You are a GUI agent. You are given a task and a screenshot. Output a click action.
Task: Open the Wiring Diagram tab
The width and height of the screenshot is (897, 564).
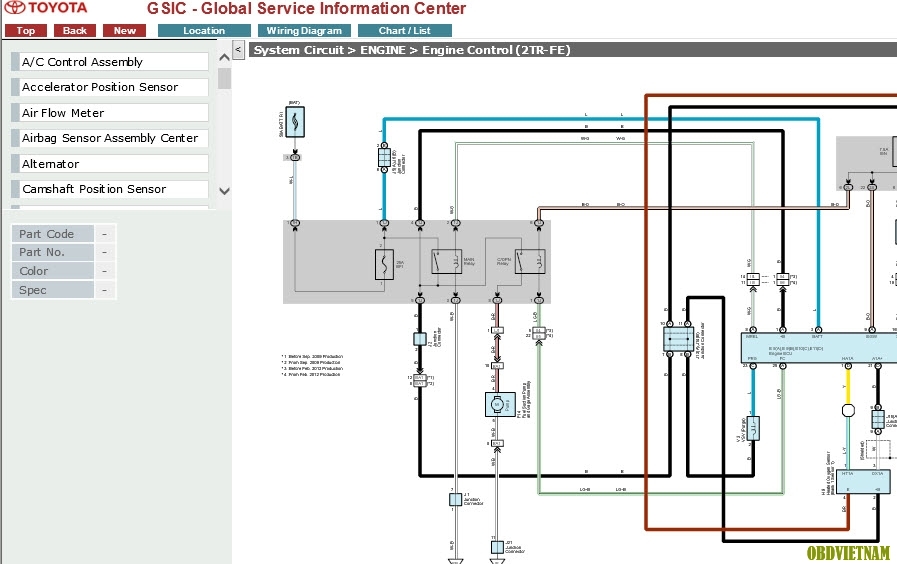click(304, 31)
